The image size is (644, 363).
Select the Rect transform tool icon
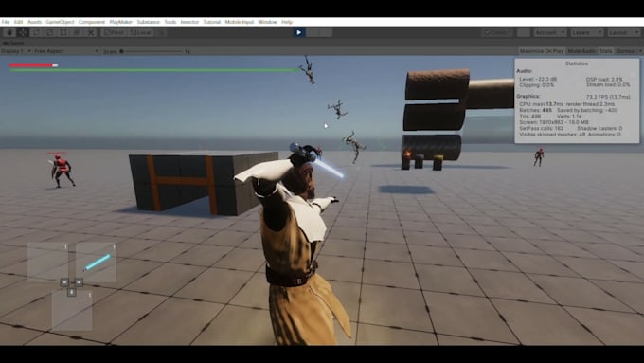point(63,32)
